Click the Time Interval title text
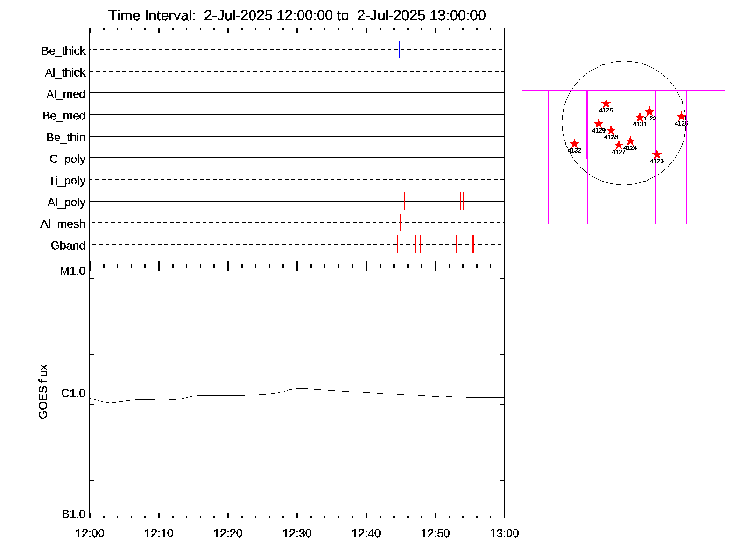The height and width of the screenshot is (560, 747). click(x=297, y=15)
